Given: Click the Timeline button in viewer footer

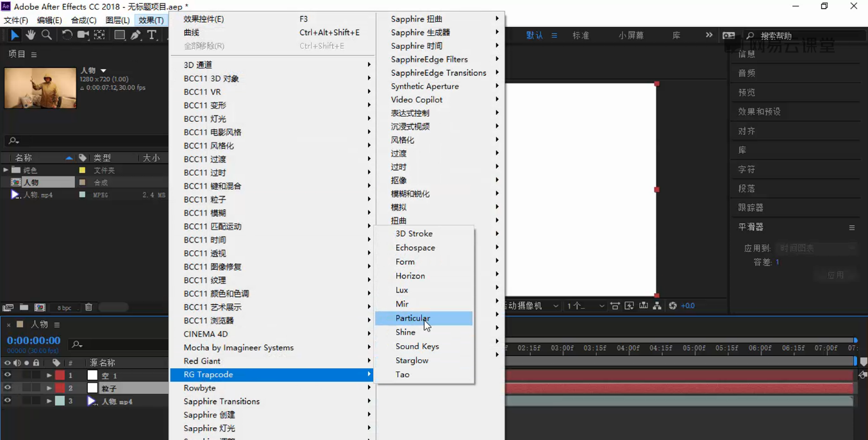Looking at the screenshot, I should coord(644,306).
